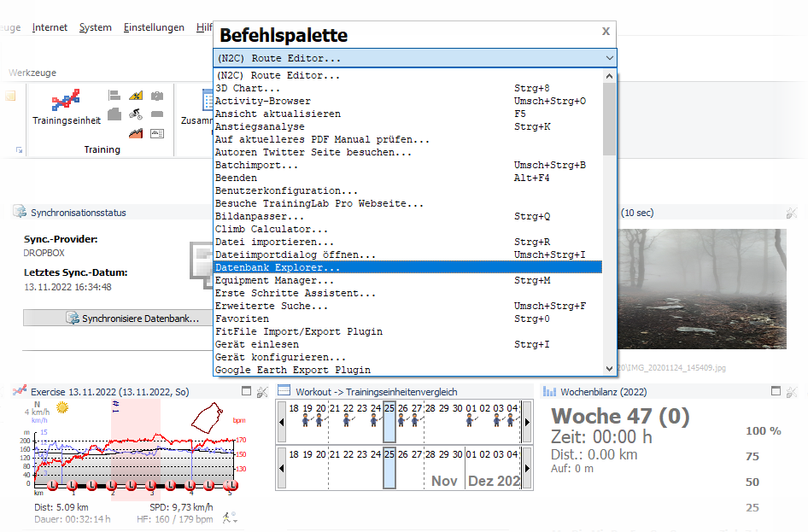
Task: Select Beenden command
Action: [407, 178]
